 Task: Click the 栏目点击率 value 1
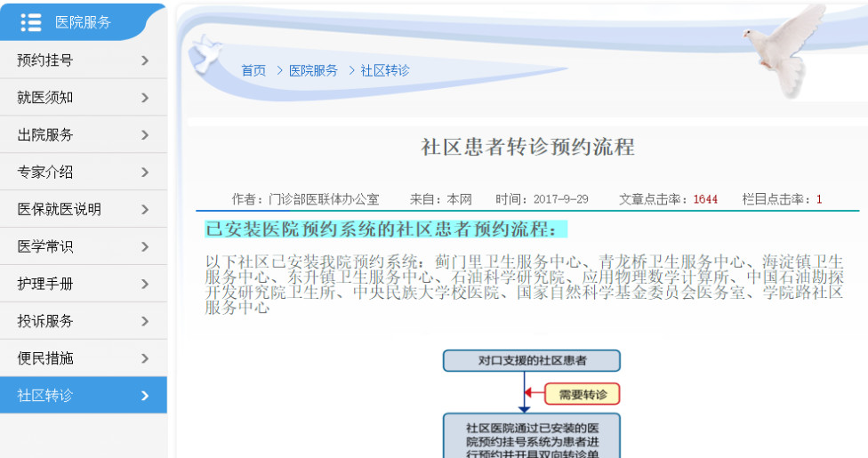click(x=819, y=199)
